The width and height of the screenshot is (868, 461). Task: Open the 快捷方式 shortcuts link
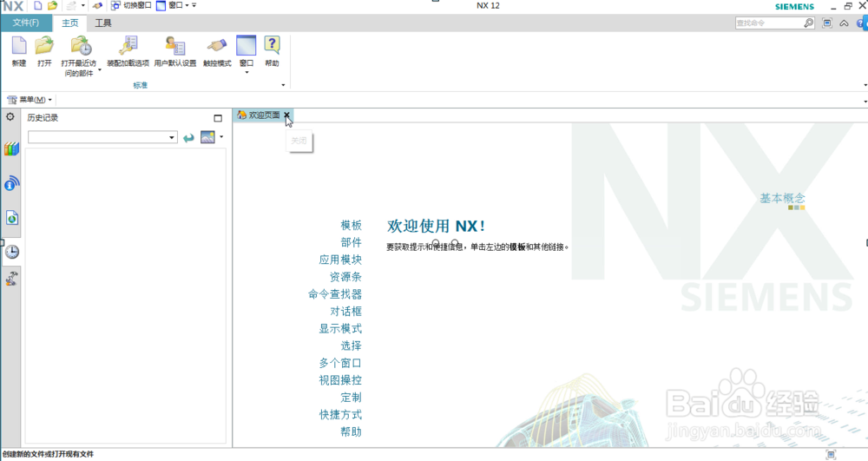[x=340, y=414]
